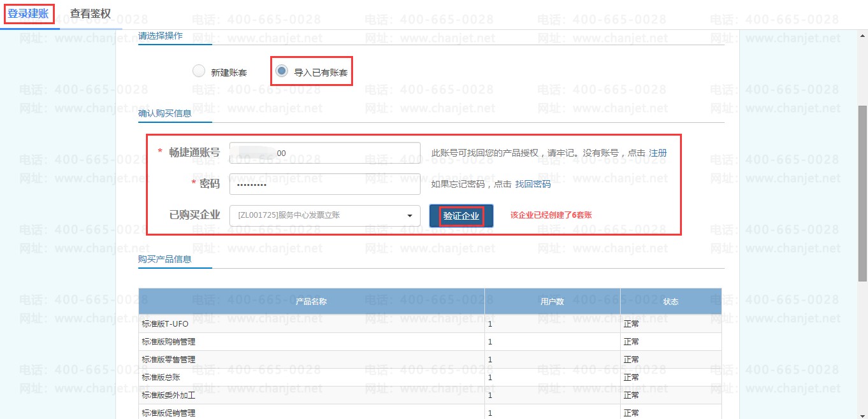This screenshot has width=868, height=419.
Task: Open the 查看鉴权 tab
Action: (90, 13)
